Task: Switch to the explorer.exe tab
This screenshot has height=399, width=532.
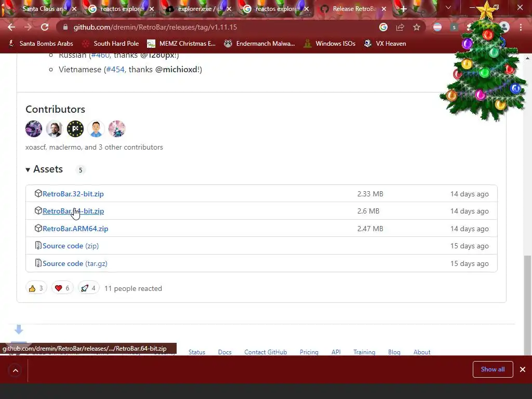Action: click(x=199, y=9)
